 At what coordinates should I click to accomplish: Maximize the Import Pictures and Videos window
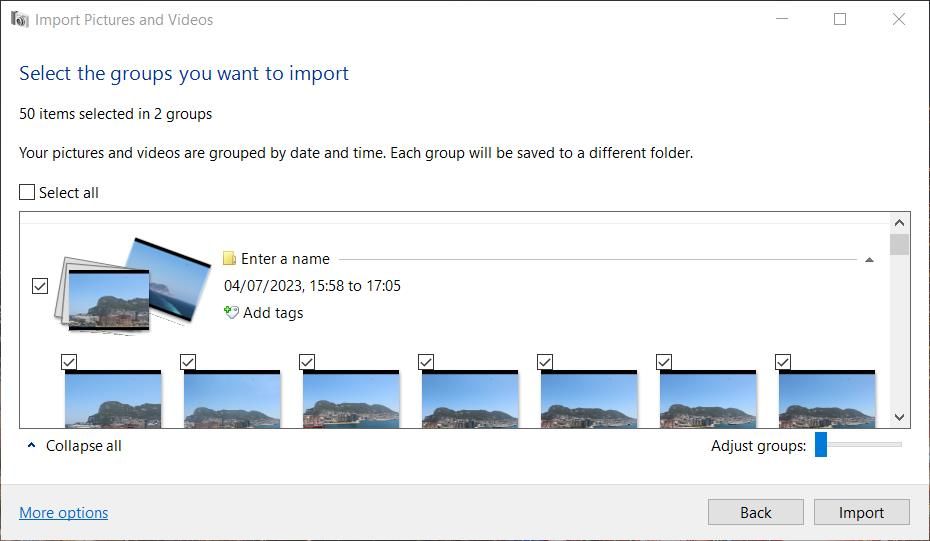point(840,19)
